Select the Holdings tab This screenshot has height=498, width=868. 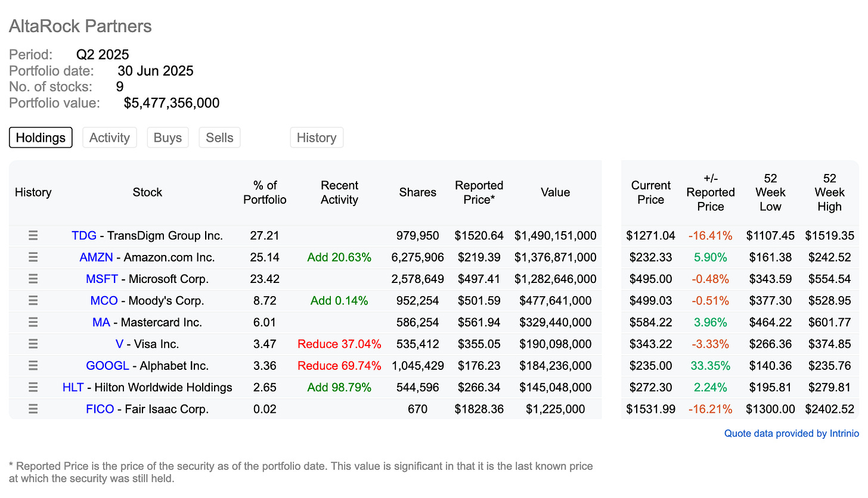[x=41, y=138]
